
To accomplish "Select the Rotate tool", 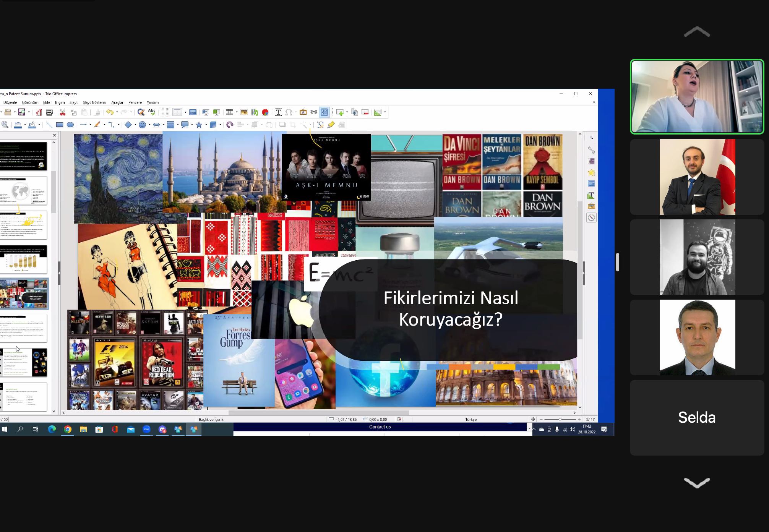I will [230, 125].
